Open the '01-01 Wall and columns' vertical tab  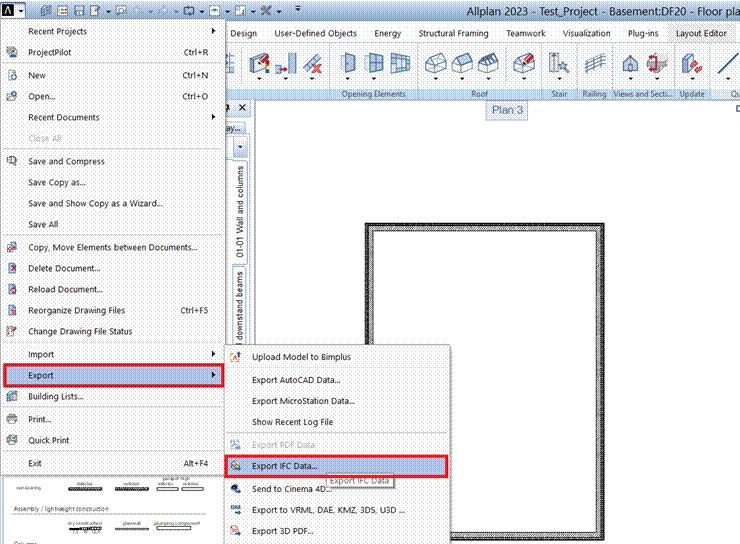tap(240, 211)
